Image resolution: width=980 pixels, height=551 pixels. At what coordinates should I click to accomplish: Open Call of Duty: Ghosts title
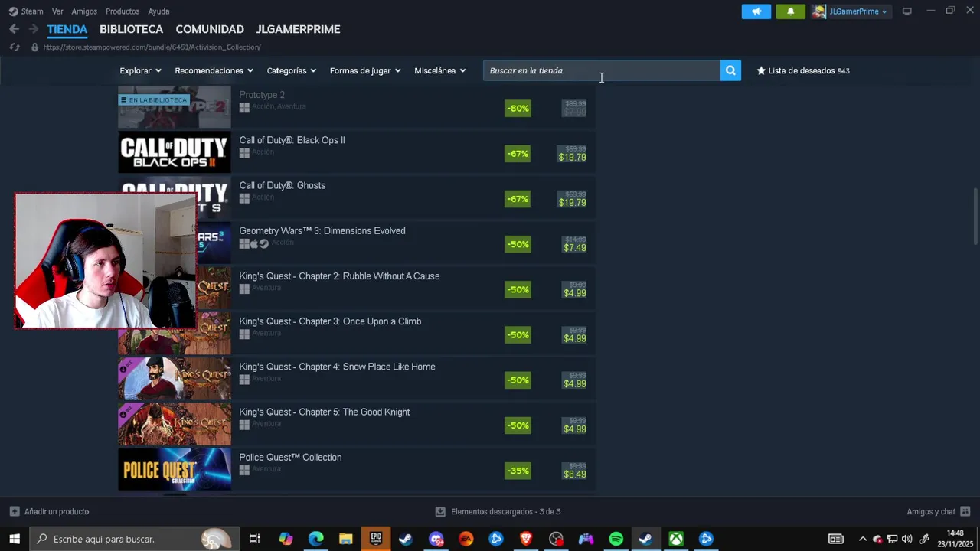[x=282, y=185]
